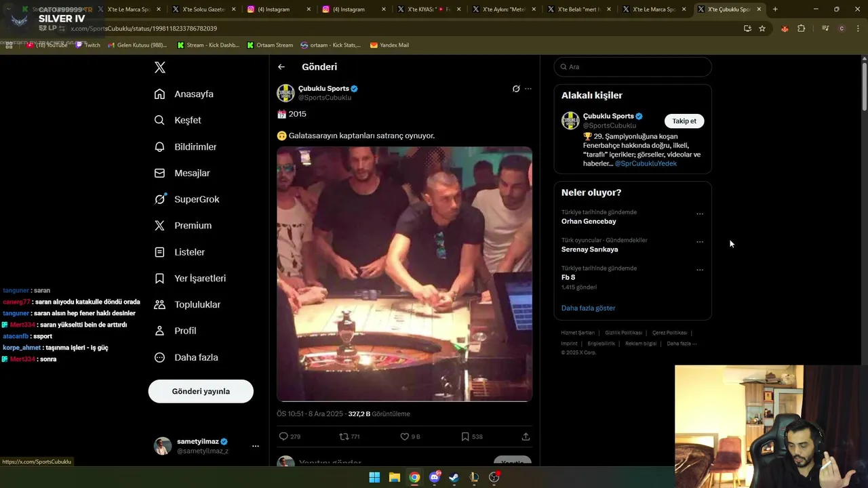Open the Stream - Kick Dashboard bookmark

pyautogui.click(x=208, y=45)
